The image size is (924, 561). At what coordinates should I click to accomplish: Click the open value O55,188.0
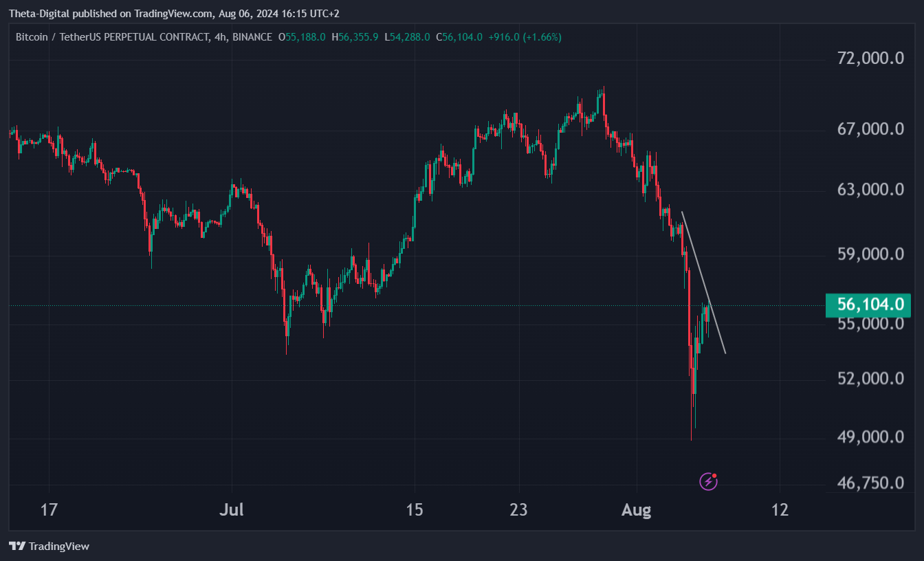click(302, 37)
